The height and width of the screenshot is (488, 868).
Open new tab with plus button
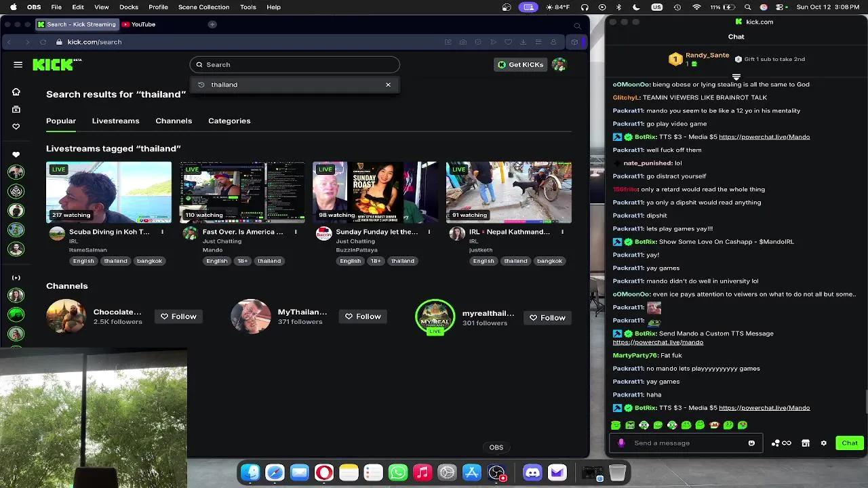(212, 24)
